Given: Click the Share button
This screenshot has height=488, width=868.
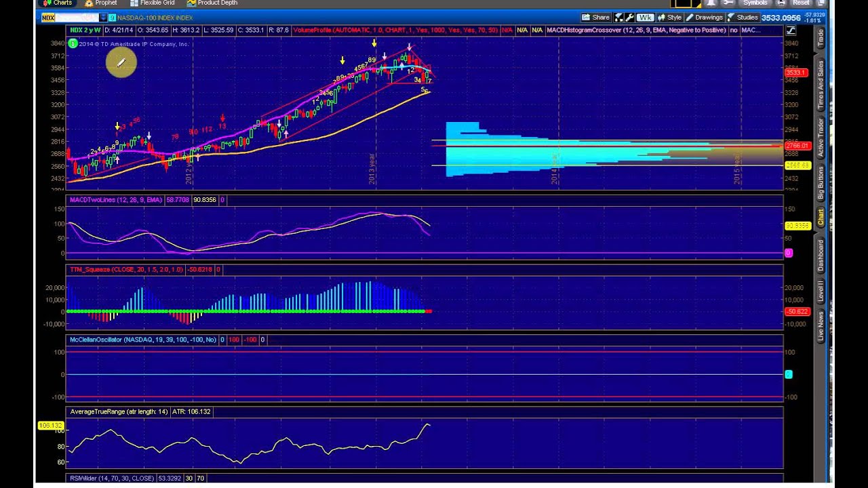Looking at the screenshot, I should (x=596, y=18).
